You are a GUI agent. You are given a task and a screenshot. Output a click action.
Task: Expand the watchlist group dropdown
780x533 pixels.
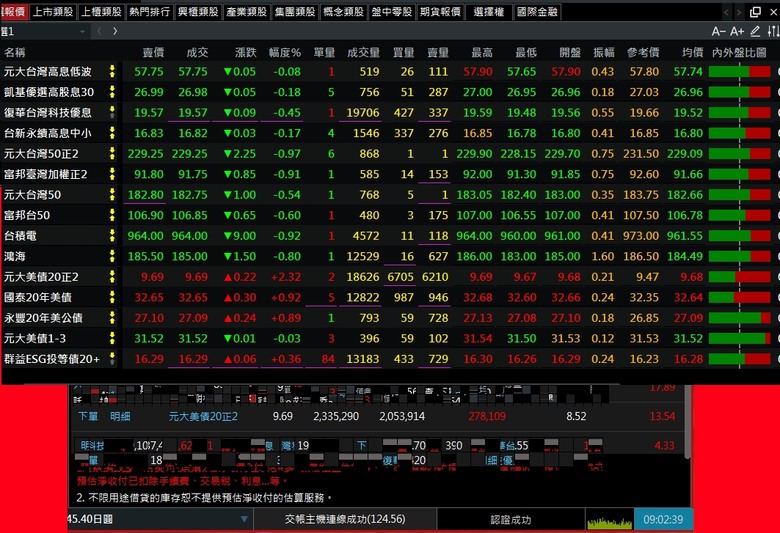point(82,31)
